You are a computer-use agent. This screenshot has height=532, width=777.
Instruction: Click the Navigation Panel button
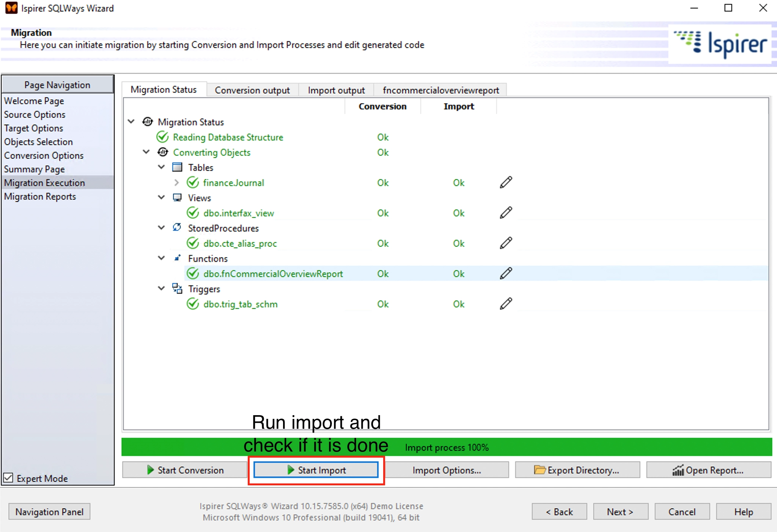click(x=49, y=512)
